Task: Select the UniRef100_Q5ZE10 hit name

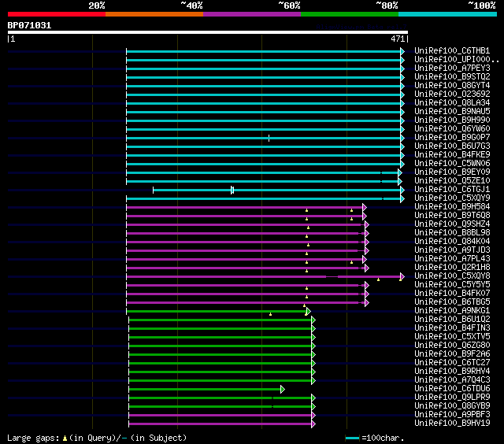Action: point(452,180)
